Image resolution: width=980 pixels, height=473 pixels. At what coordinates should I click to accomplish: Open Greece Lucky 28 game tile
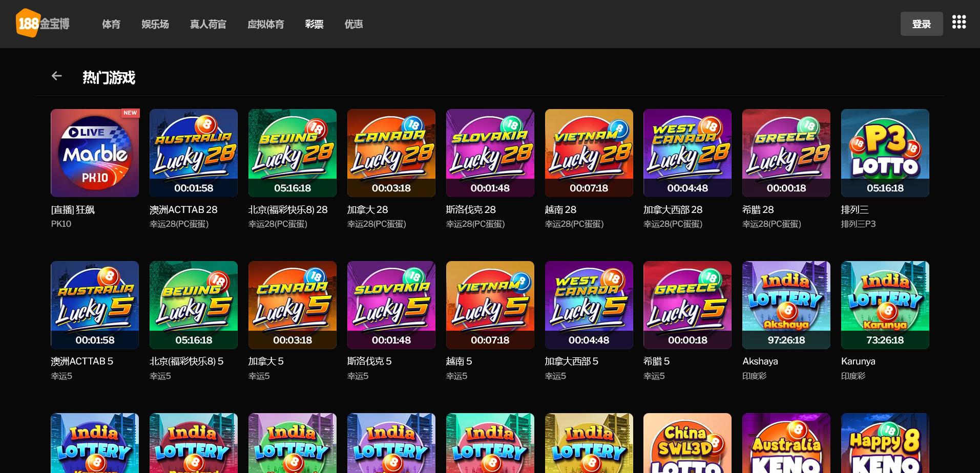tap(786, 153)
